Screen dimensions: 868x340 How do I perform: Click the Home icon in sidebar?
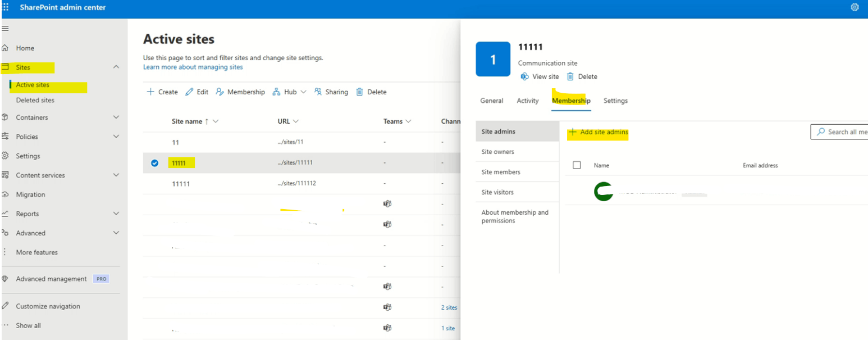[5, 48]
